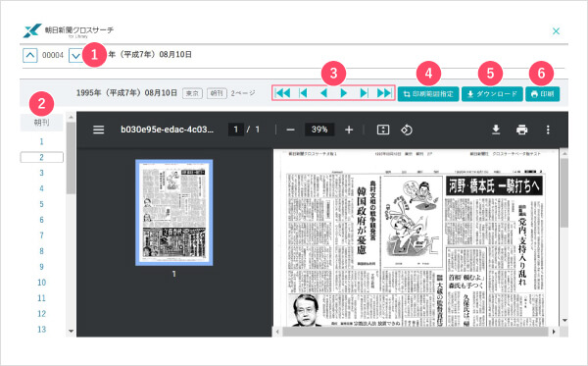Image resolution: width=588 pixels, height=366 pixels.
Task: Click the b030e95e-edac-4c03 file name
Action: (x=168, y=130)
